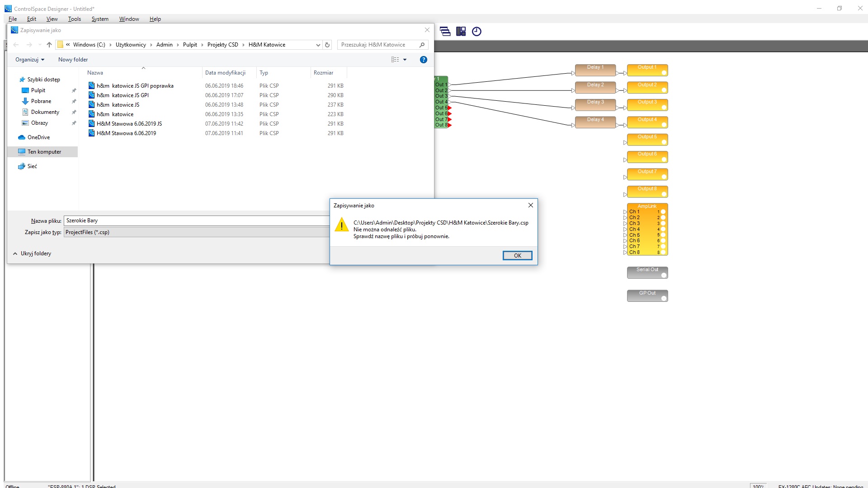Select the Delay 4 block
This screenshot has width=868, height=488.
tap(595, 122)
